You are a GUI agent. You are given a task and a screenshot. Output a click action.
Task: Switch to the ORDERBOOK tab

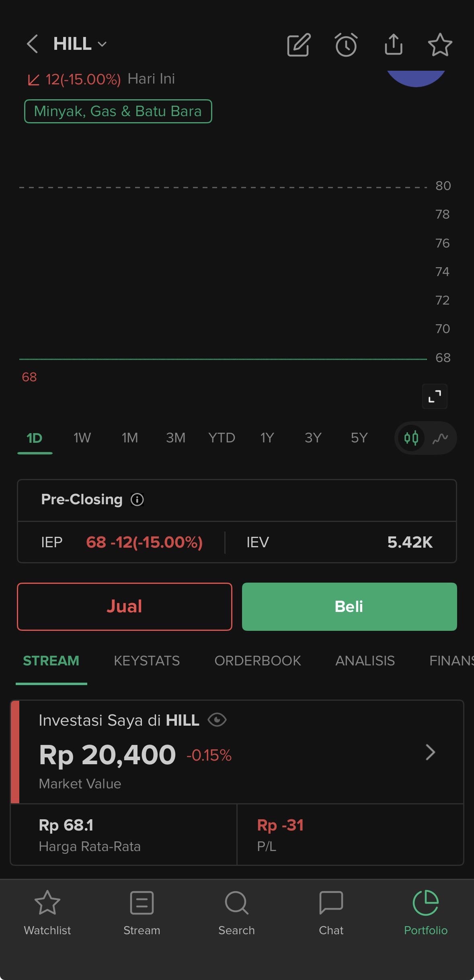point(258,661)
